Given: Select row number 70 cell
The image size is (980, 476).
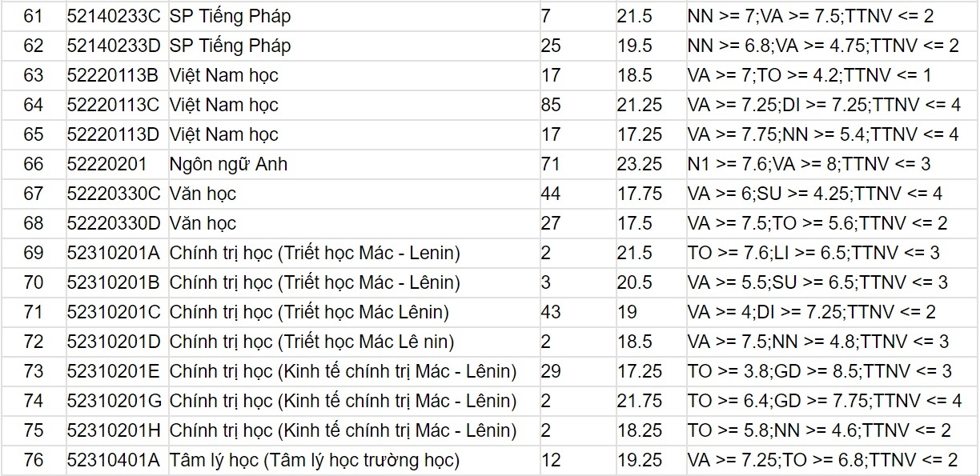Looking at the screenshot, I should [x=34, y=282].
